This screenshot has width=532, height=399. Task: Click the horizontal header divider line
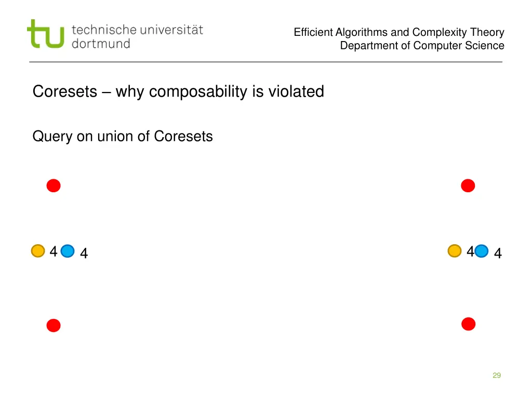pos(265,62)
